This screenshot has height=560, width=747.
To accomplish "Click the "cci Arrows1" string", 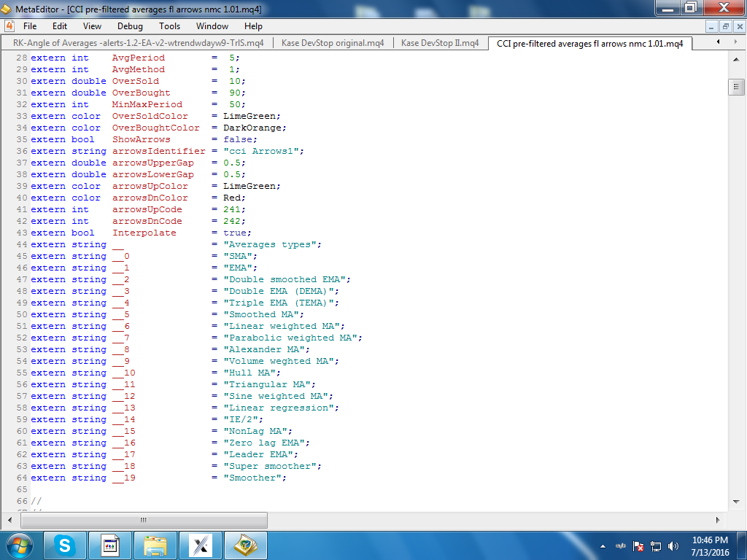I will click(x=261, y=151).
